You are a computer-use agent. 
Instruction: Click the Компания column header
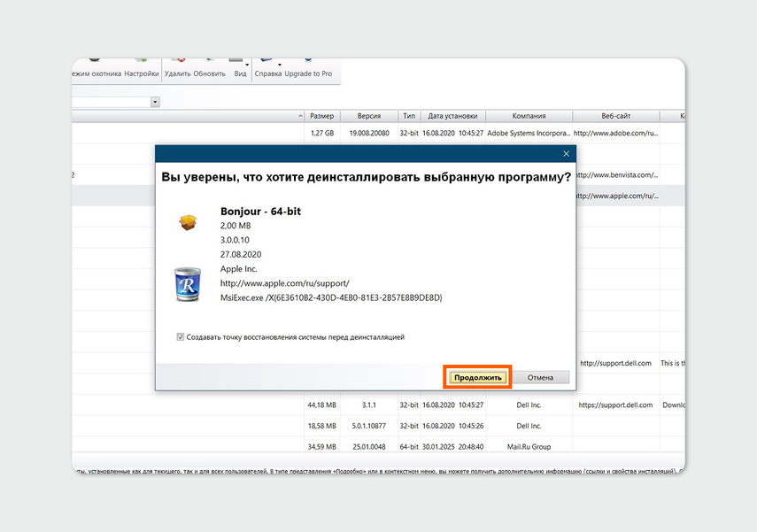(x=529, y=116)
